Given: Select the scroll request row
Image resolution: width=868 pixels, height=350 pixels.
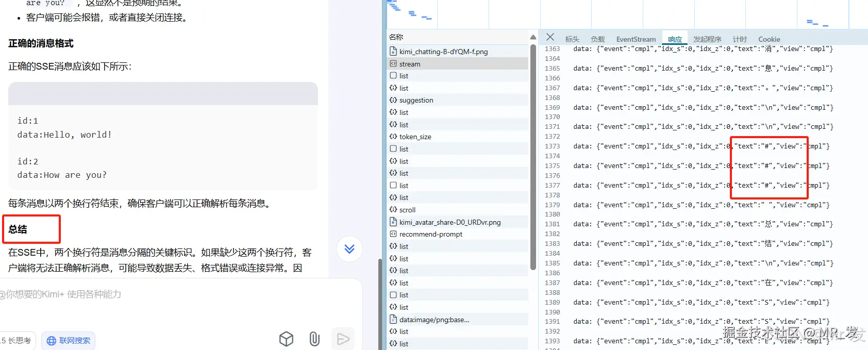Looking at the screenshot, I should pos(458,210).
